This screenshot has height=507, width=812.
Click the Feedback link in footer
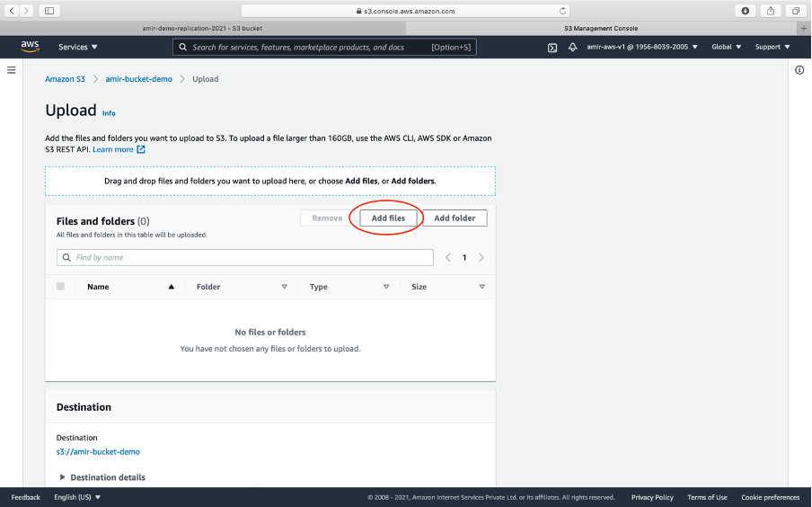click(25, 497)
